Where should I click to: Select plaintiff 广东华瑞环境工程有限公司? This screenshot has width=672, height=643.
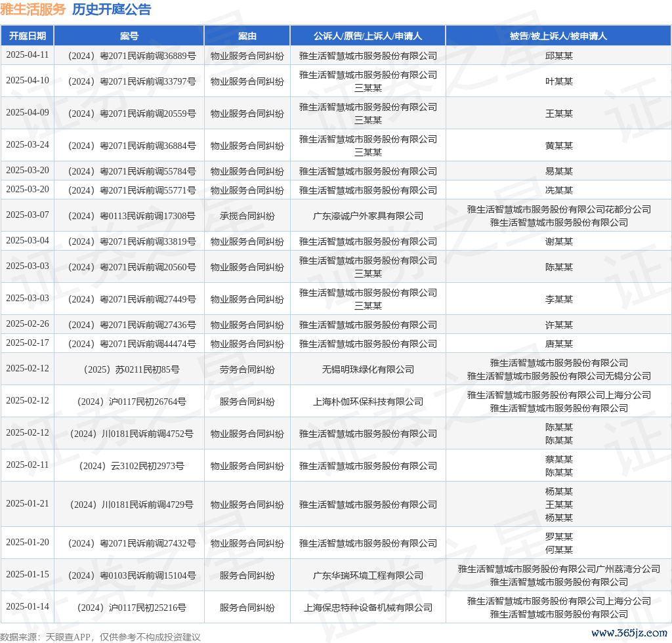click(x=367, y=575)
